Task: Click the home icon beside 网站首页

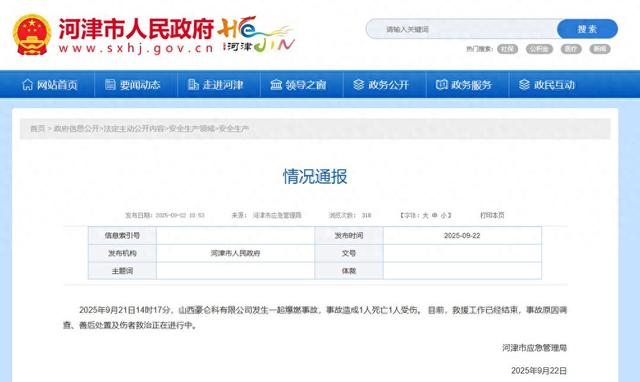Action: pos(27,84)
